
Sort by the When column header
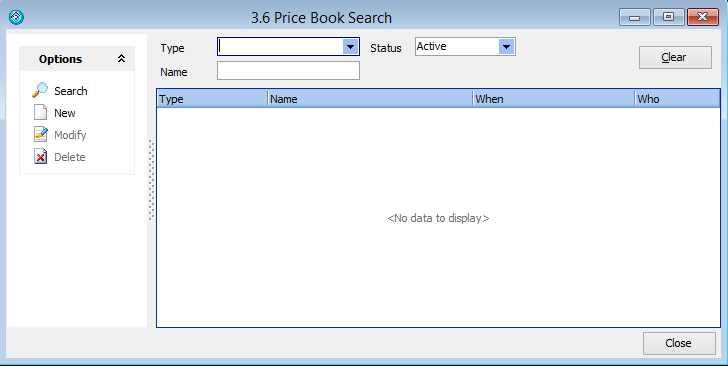point(553,99)
